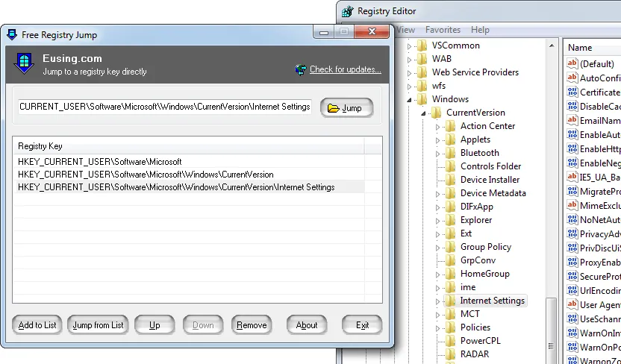
Task: Click the Jump from List button
Action: point(98,325)
